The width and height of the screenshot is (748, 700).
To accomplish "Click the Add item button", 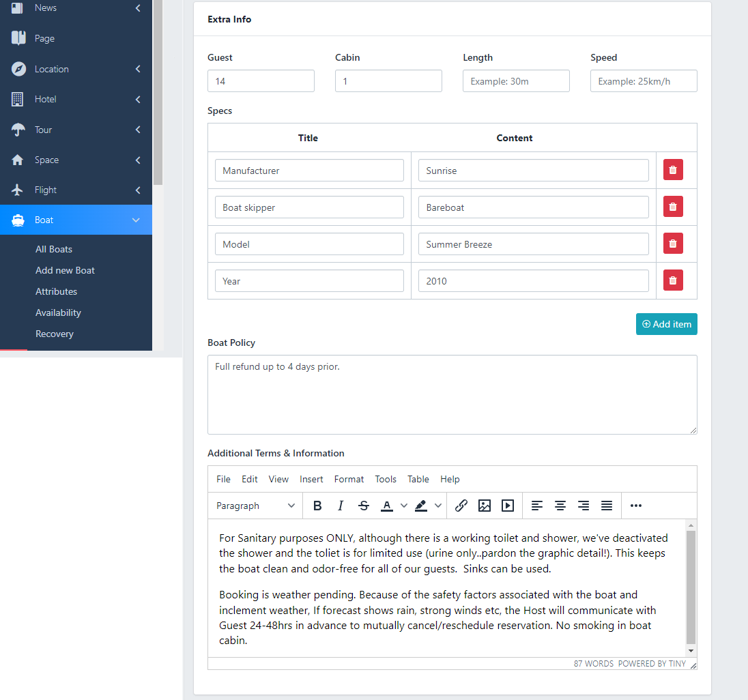I will coord(666,324).
